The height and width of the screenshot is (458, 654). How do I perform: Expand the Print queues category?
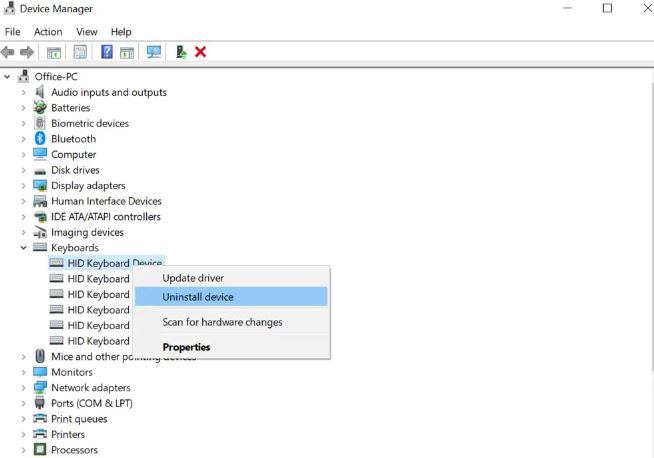tap(24, 419)
